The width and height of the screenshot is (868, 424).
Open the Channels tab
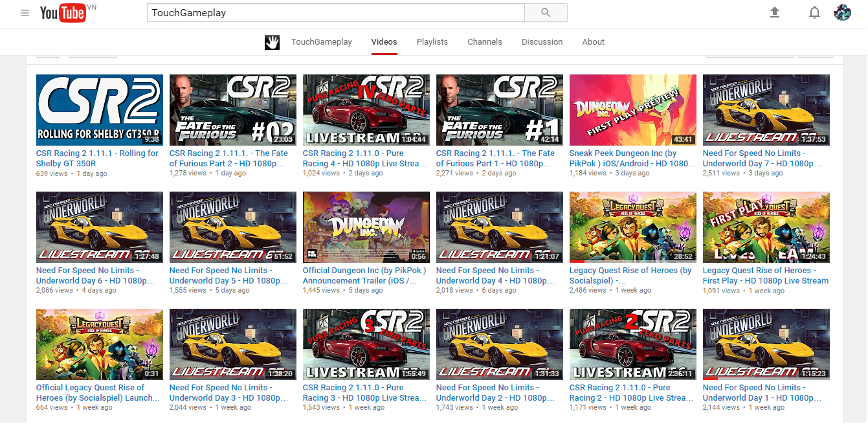coord(485,42)
